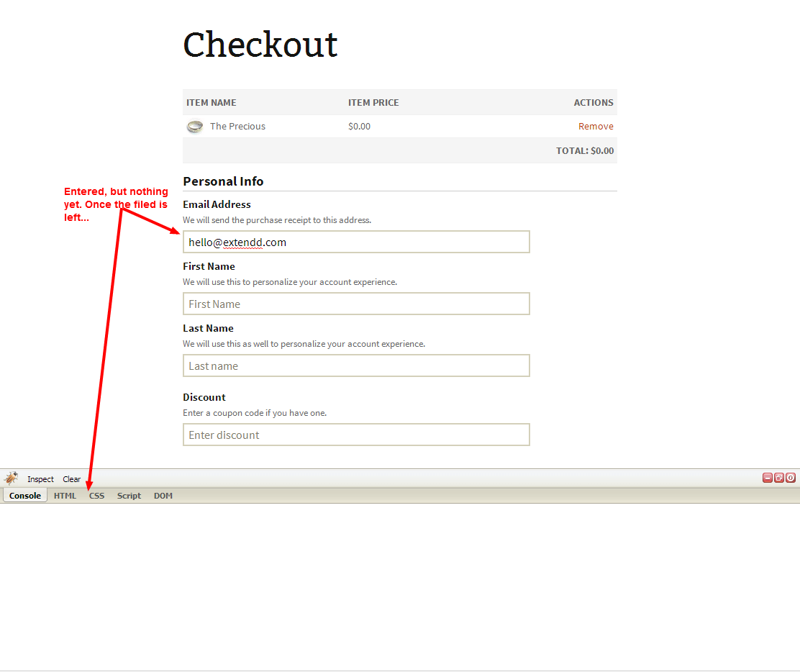
Task: Click the ACTIONS column header
Action: pos(594,103)
